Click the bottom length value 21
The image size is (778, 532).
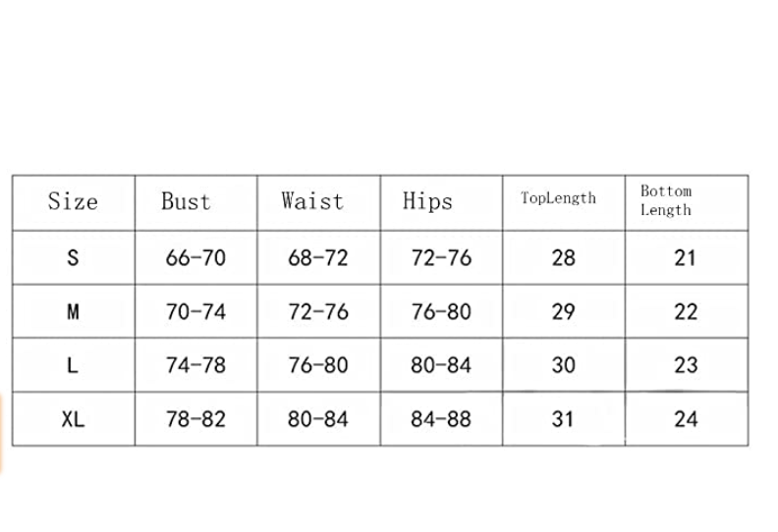(686, 258)
